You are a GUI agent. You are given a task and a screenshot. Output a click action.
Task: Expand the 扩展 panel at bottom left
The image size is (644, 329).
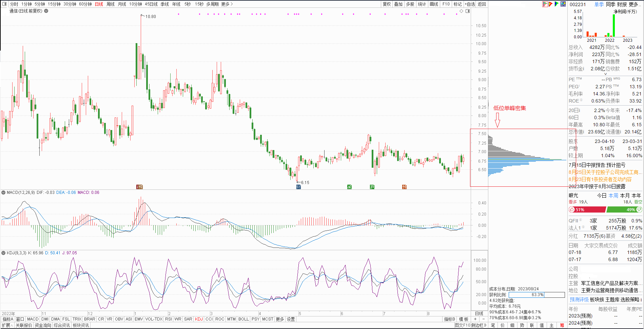click(x=7, y=325)
